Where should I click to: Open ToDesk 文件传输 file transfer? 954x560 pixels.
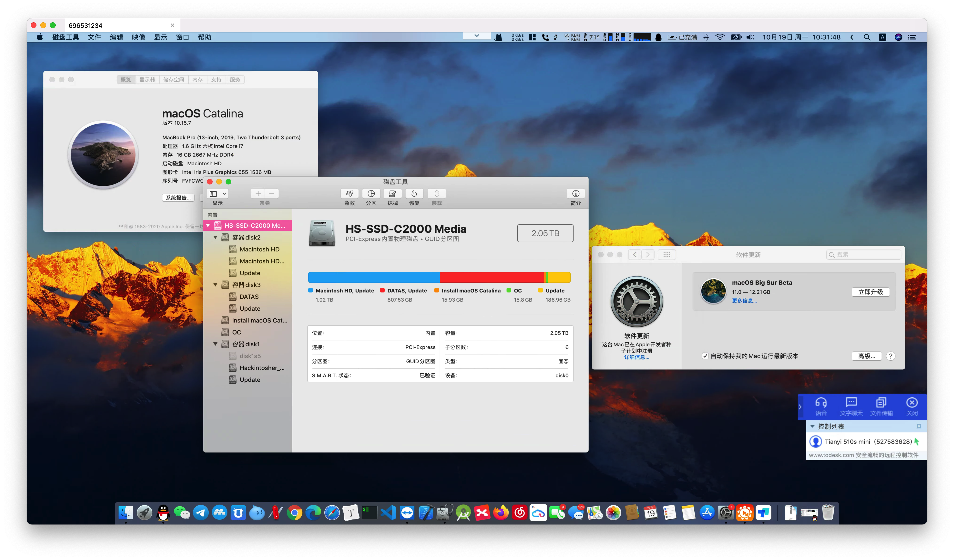coord(881,406)
